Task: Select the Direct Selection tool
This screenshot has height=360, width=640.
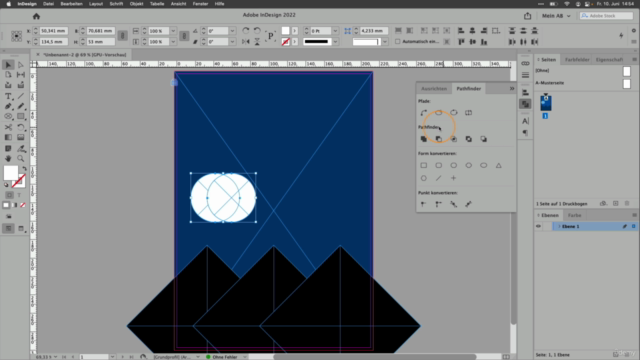Action: click(x=21, y=65)
